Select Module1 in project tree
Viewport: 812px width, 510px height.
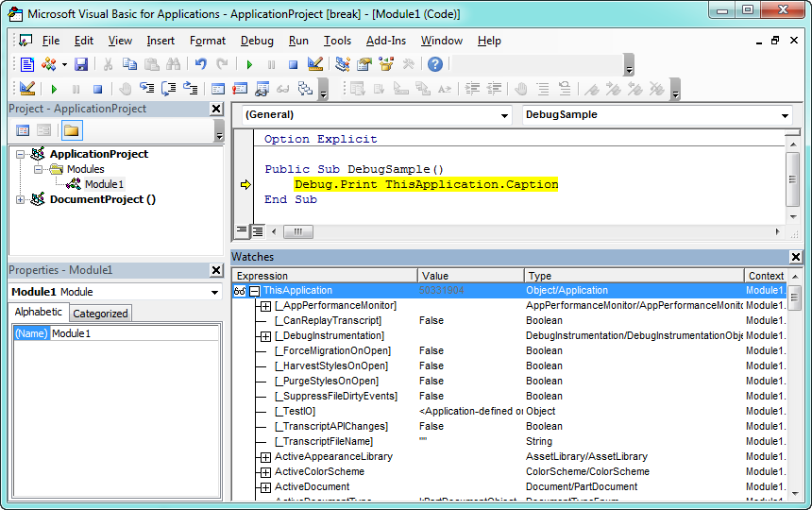tap(104, 184)
